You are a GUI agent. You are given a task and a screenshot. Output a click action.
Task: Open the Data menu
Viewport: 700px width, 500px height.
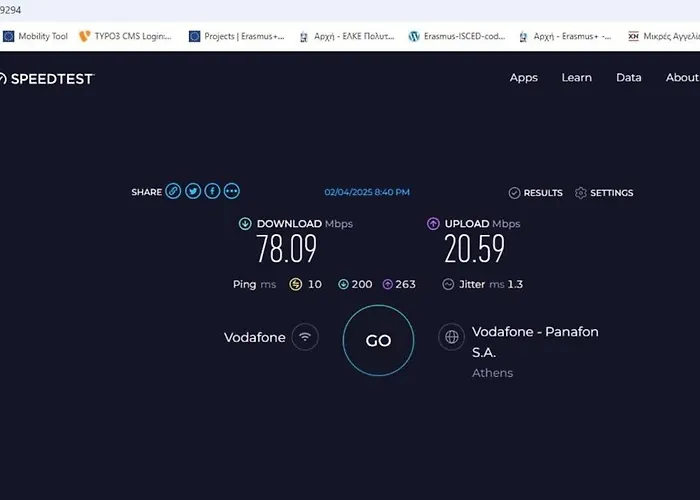[x=628, y=78]
